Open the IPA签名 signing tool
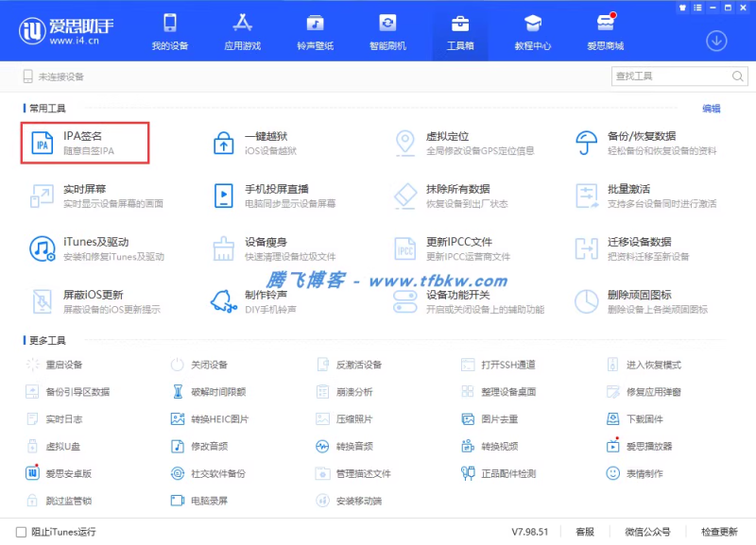Image resolution: width=756 pixels, height=545 pixels. pos(85,143)
